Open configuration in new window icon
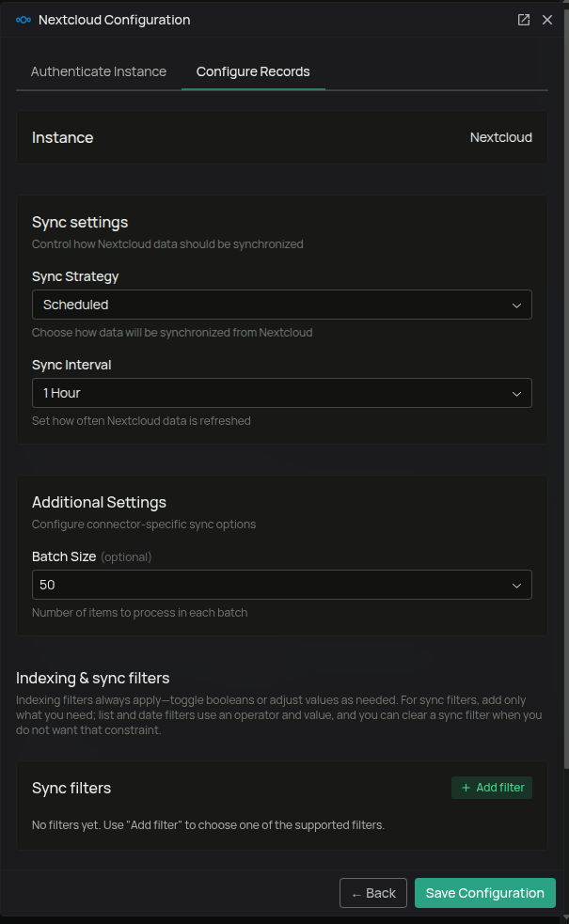 524,20
